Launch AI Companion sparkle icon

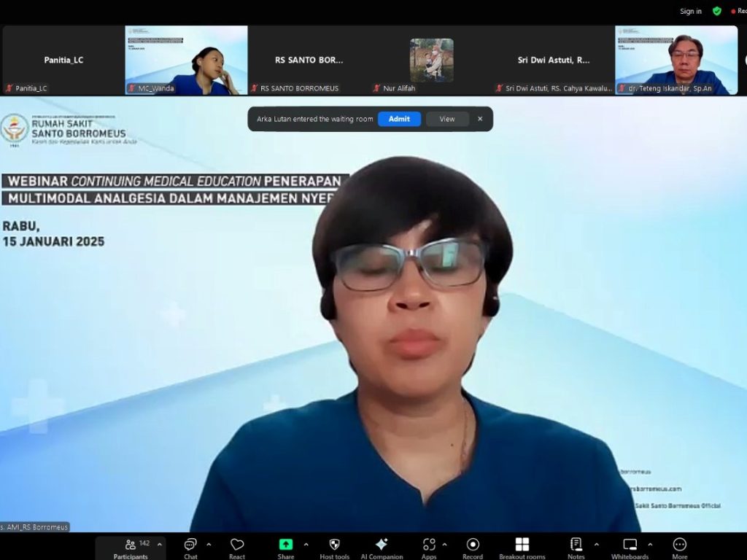pos(381,545)
